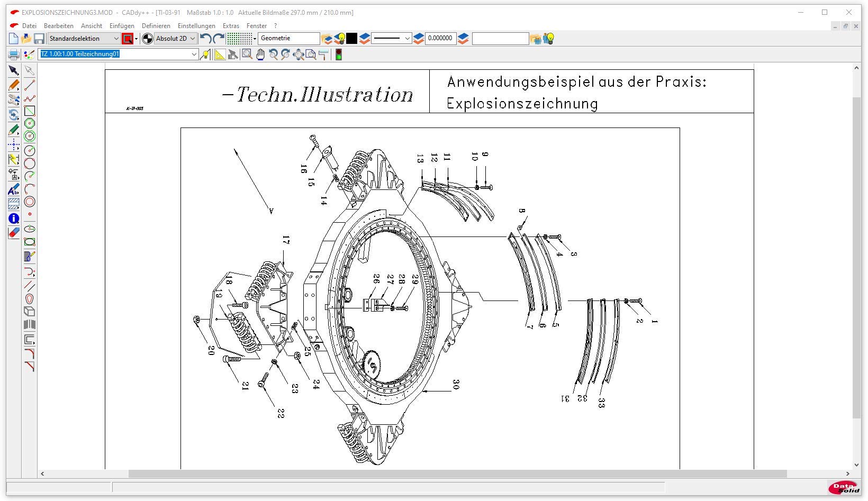
Task: Open group manager folder-with-people icon
Action: tap(536, 39)
